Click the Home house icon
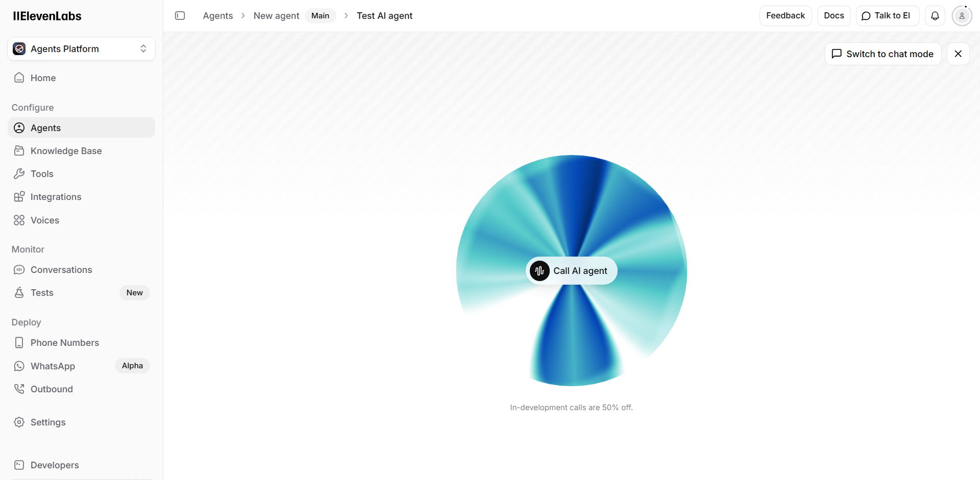The image size is (980, 480). coord(19,78)
